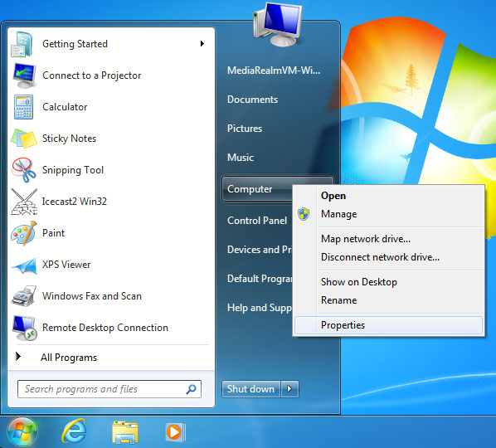Click Computer in the Start menu

click(x=257, y=189)
